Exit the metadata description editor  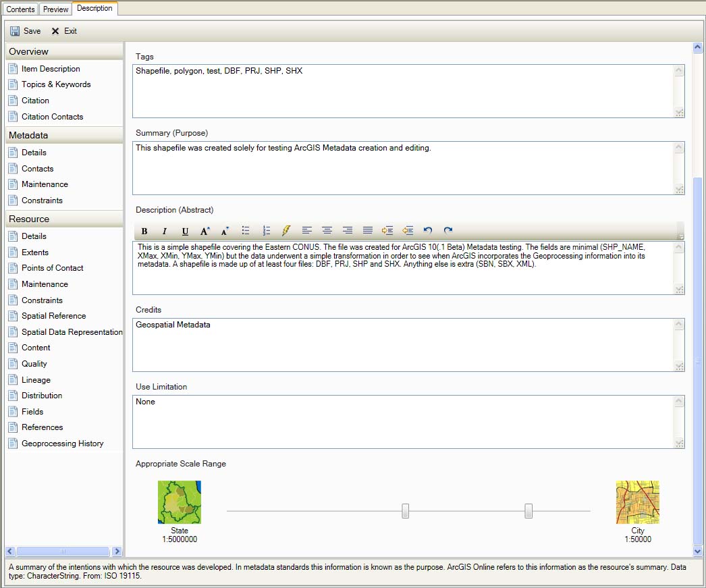pos(66,30)
